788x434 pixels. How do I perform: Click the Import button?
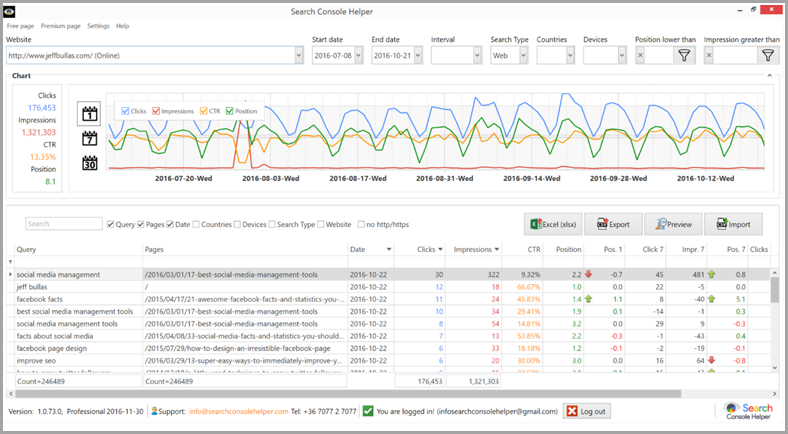click(733, 224)
